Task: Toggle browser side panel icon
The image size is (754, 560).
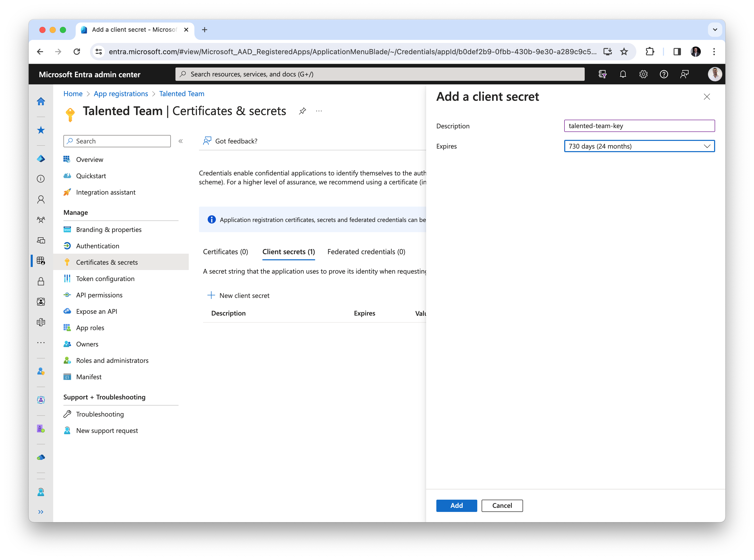Action: coord(677,52)
